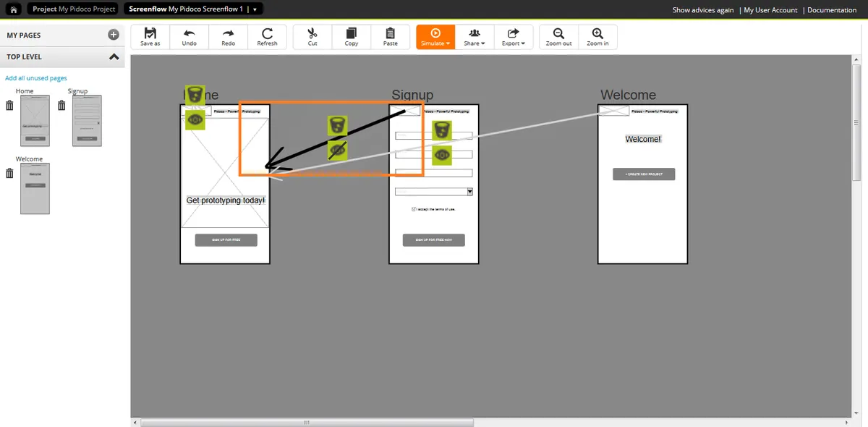Click the MY PAGES panel header
868x427 pixels.
(62, 35)
